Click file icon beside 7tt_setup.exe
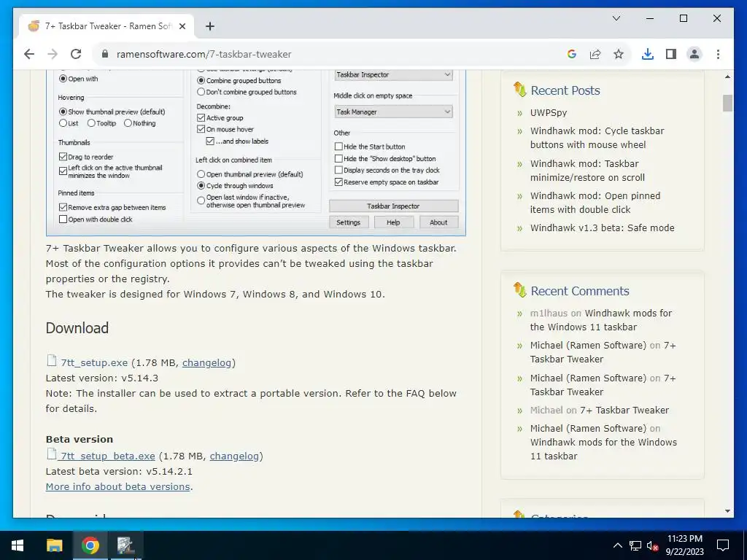Viewport: 747px width, 560px height. coord(52,361)
